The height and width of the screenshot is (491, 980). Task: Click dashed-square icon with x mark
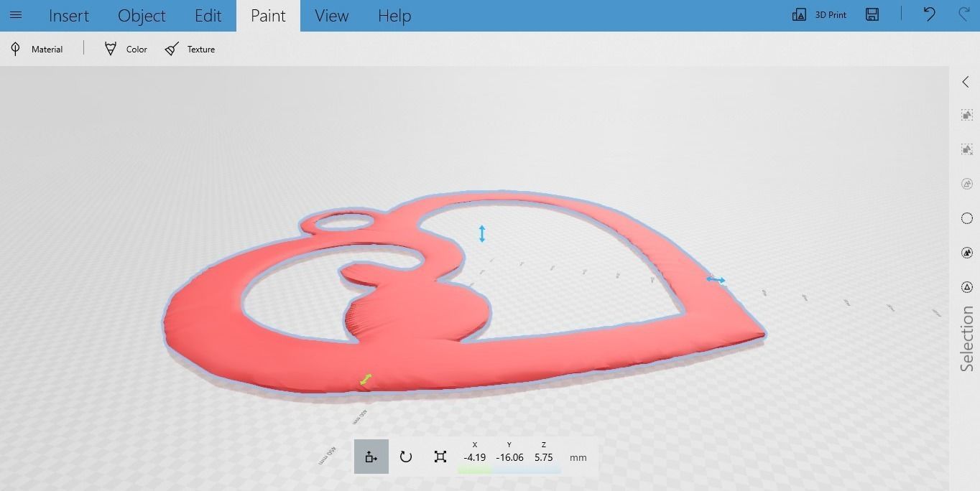[967, 149]
